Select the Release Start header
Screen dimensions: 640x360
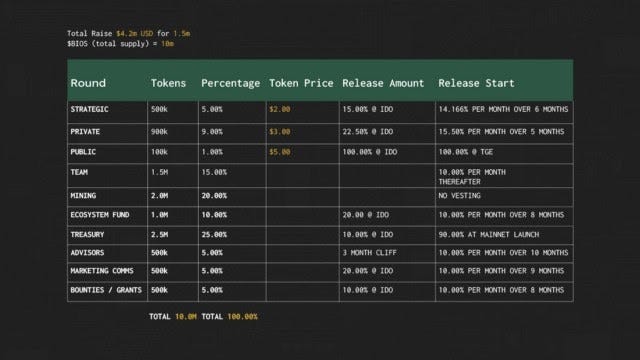click(476, 83)
